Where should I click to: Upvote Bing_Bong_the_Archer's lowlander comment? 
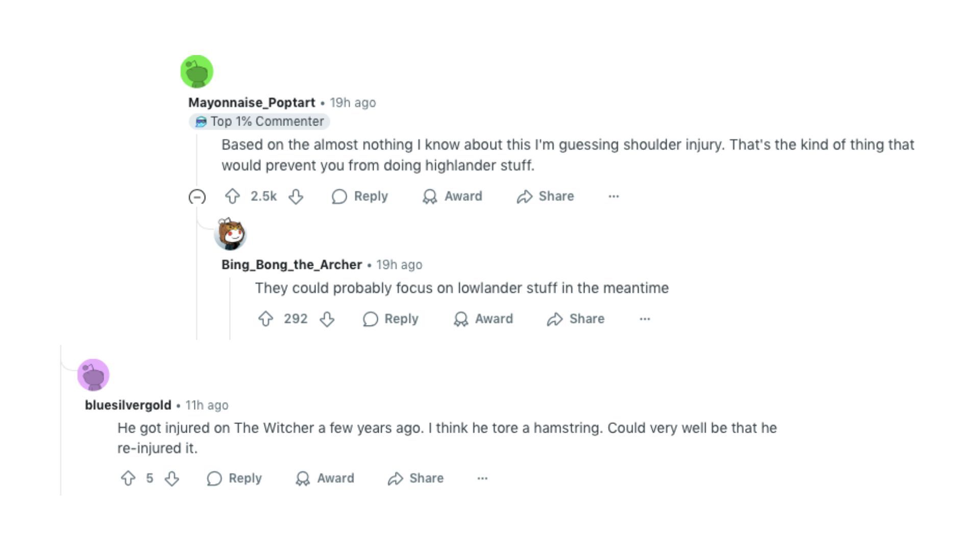click(265, 319)
